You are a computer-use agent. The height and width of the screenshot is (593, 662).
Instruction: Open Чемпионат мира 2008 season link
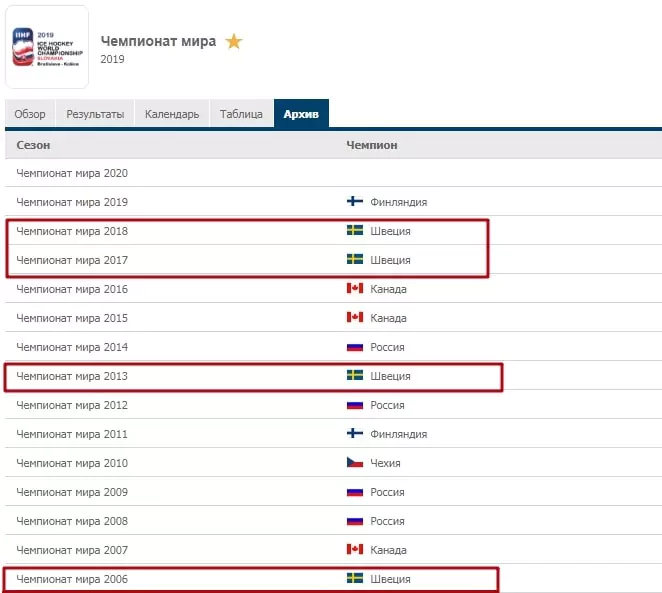click(x=72, y=521)
